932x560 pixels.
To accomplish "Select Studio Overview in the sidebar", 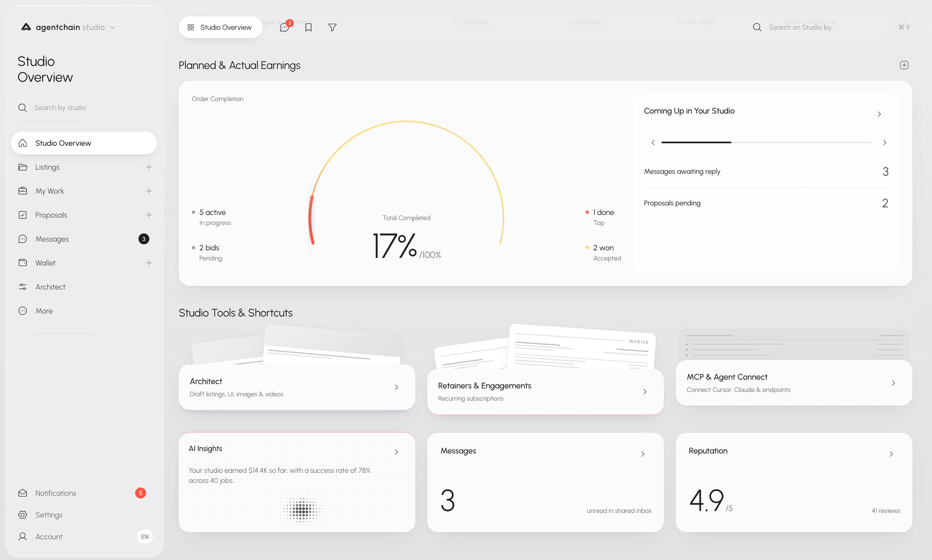I will tap(84, 143).
